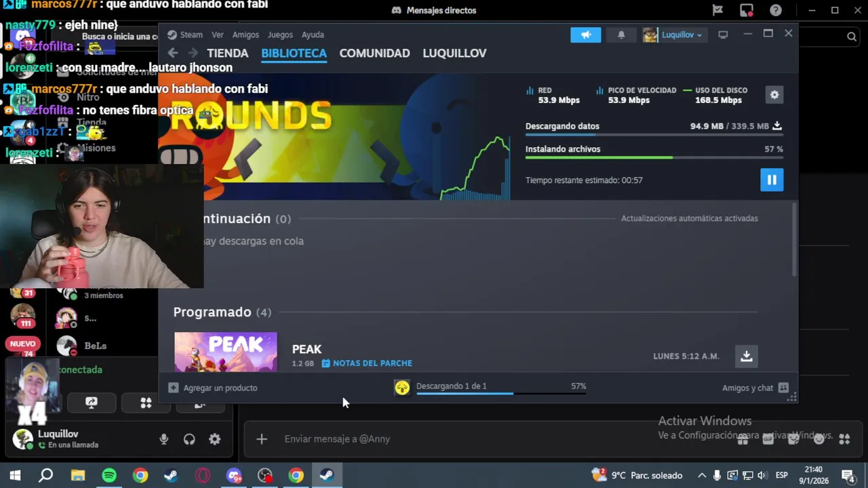Click the Descargando 1 de 1 status bar
Viewport: 868px width, 488px height.
point(500,388)
